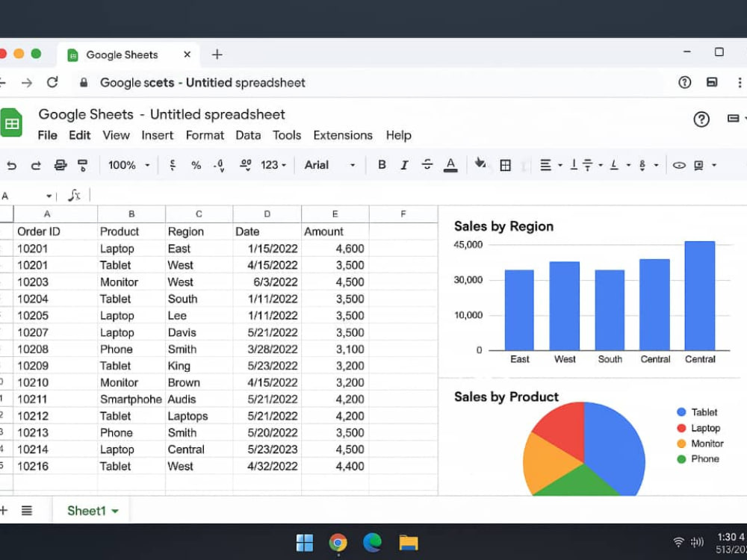
Task: Click the browser address bar
Action: click(367, 82)
